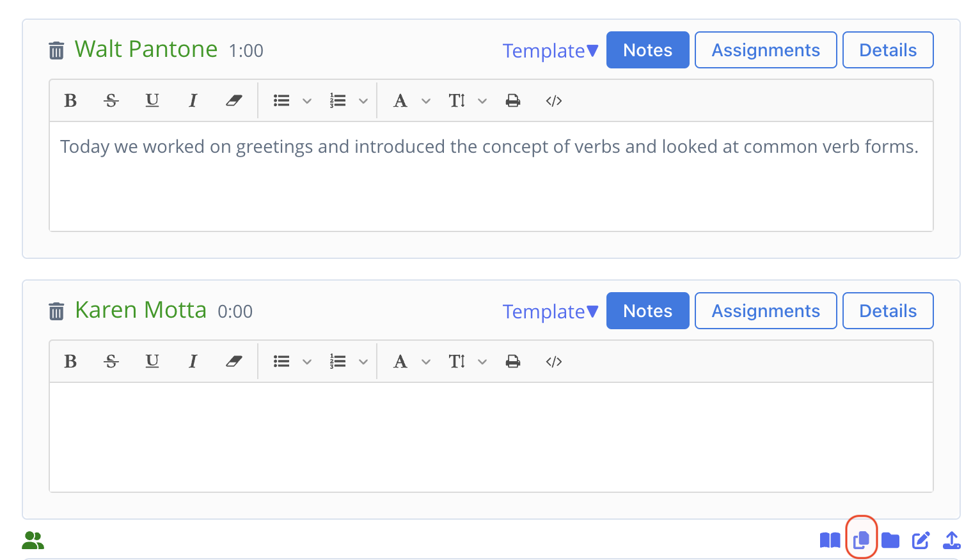Toggle italic in Karen Motta's notes editor
The image size is (980, 560).
point(193,361)
